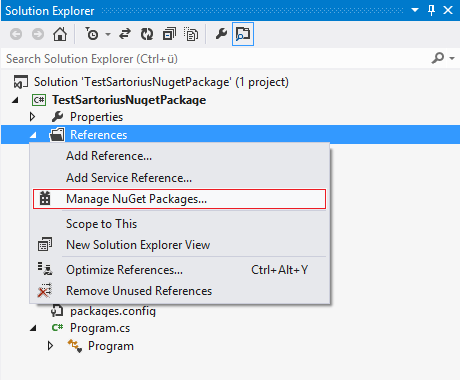The width and height of the screenshot is (460, 380).
Task: Open Manage NuGet Packages...
Action: pos(180,199)
